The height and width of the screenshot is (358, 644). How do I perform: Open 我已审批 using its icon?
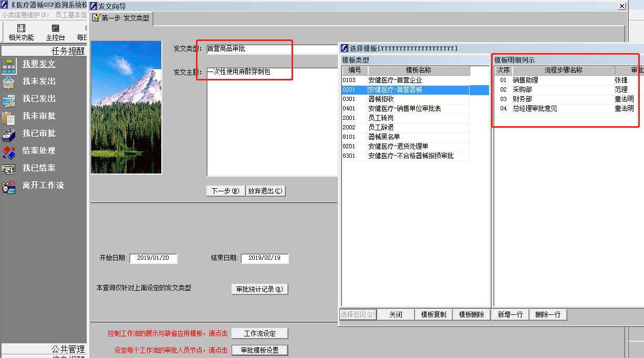click(9, 135)
